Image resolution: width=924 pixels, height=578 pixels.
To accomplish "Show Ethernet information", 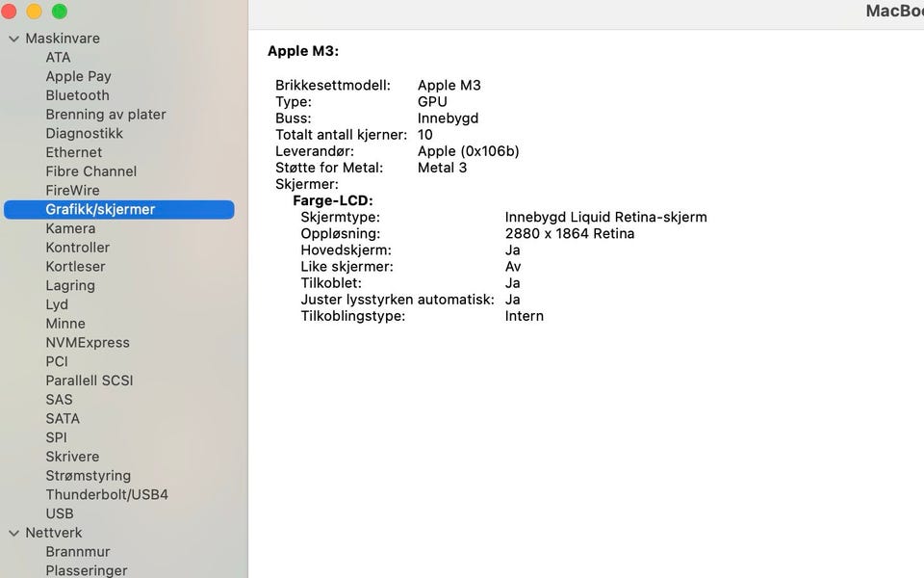I will [74, 152].
